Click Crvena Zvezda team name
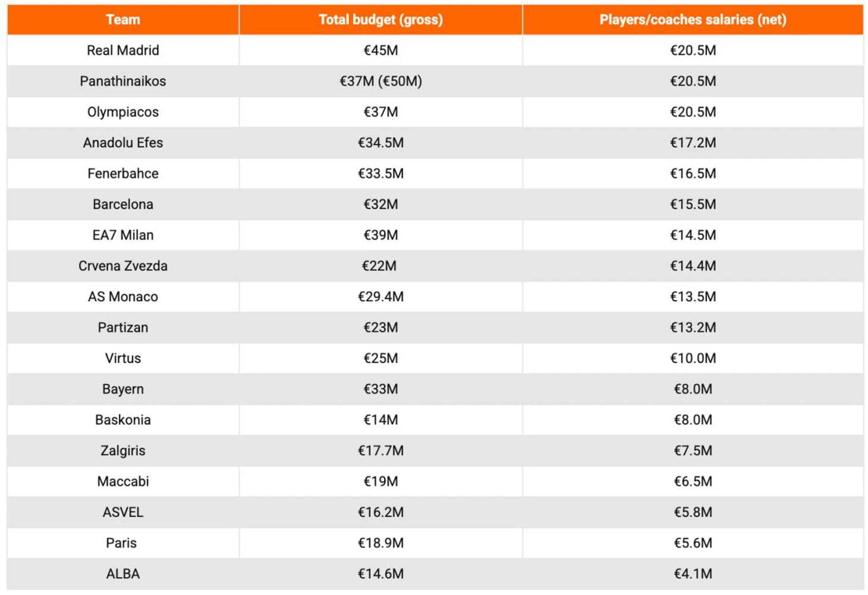 pyautogui.click(x=123, y=266)
